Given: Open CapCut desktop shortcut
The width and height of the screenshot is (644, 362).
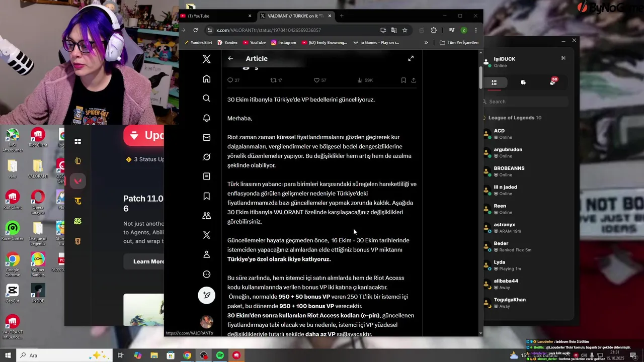Looking at the screenshot, I should click(x=13, y=294).
